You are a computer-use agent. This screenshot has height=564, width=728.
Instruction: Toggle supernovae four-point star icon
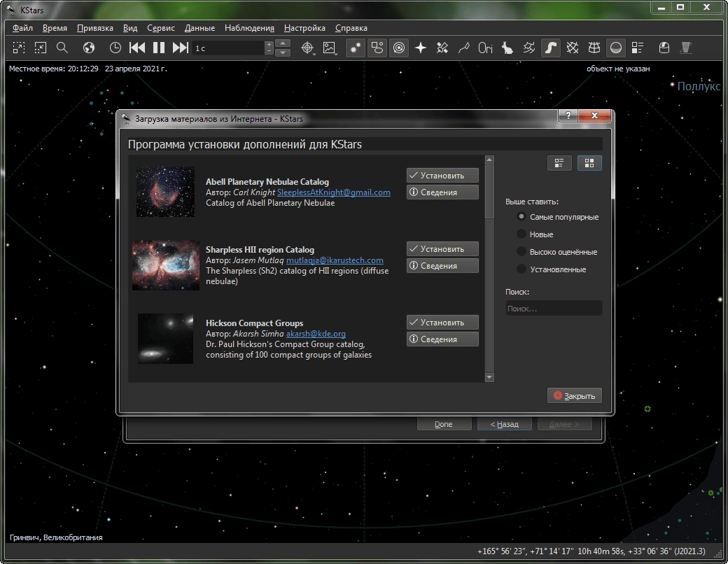[x=421, y=48]
